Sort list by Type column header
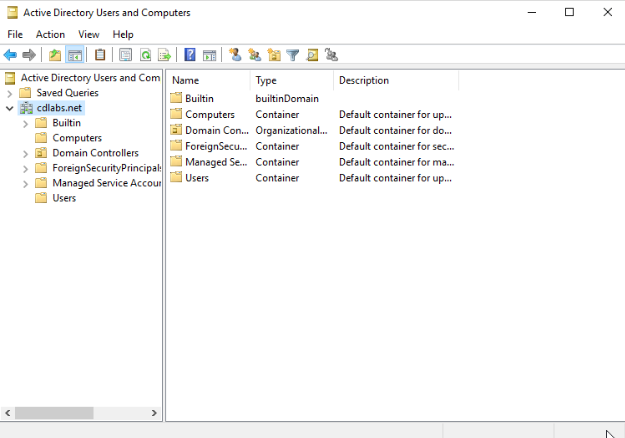625x438 pixels. 292,81
